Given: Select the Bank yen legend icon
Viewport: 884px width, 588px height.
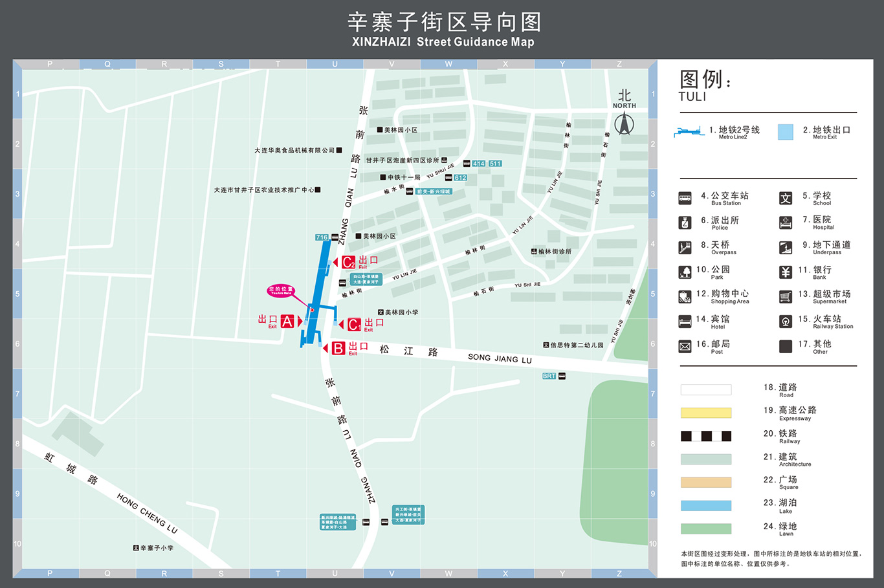Looking at the screenshot, I should 785,272.
